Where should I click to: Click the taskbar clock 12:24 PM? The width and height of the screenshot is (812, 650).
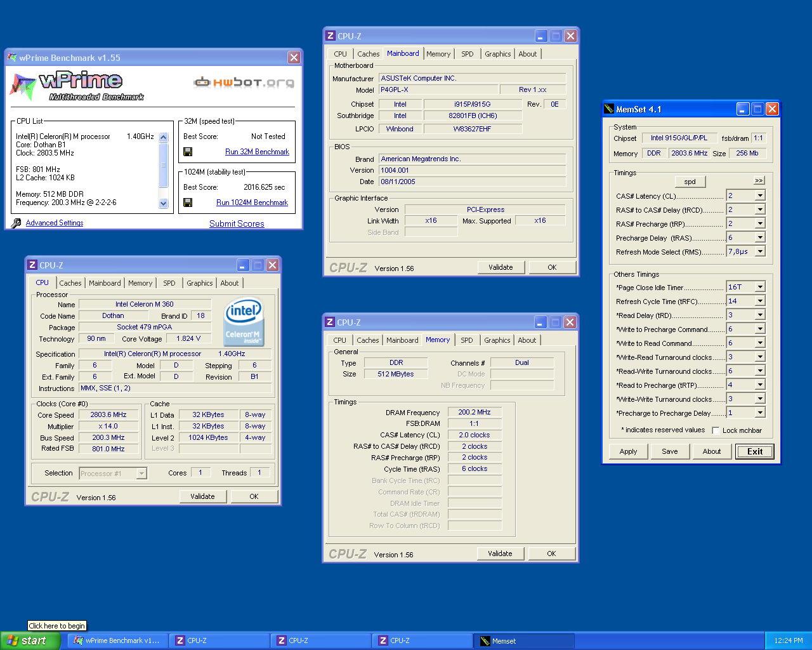click(x=789, y=640)
